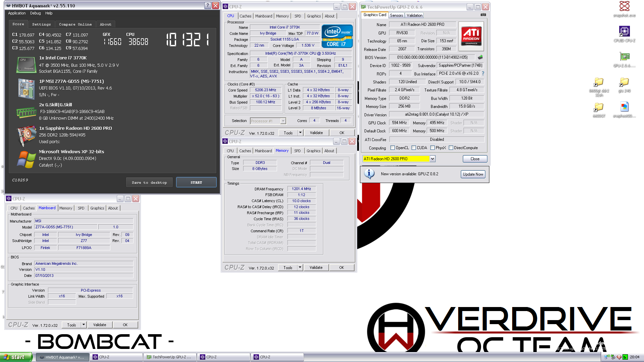Click the help question mark in Aquamark title bar
644x362 pixels.
click(208, 6)
